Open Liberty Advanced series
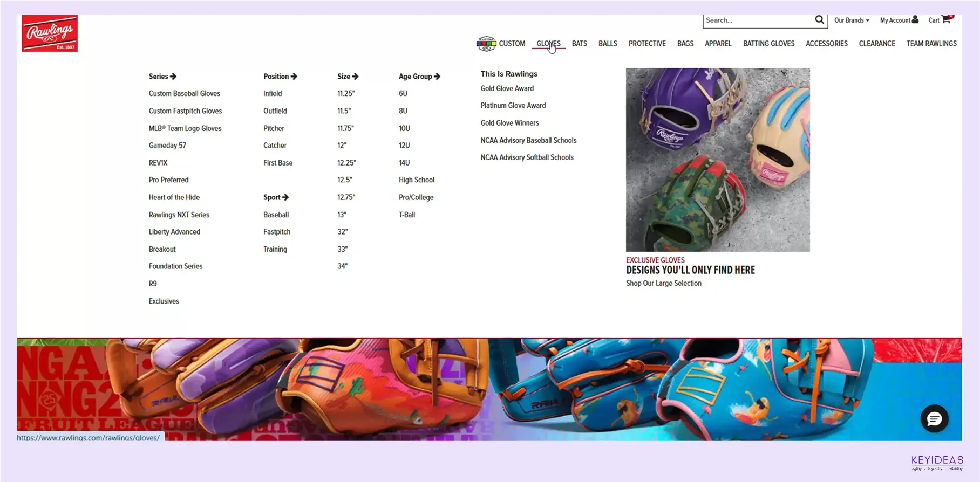Viewport: 980px width, 482px height. [x=174, y=232]
